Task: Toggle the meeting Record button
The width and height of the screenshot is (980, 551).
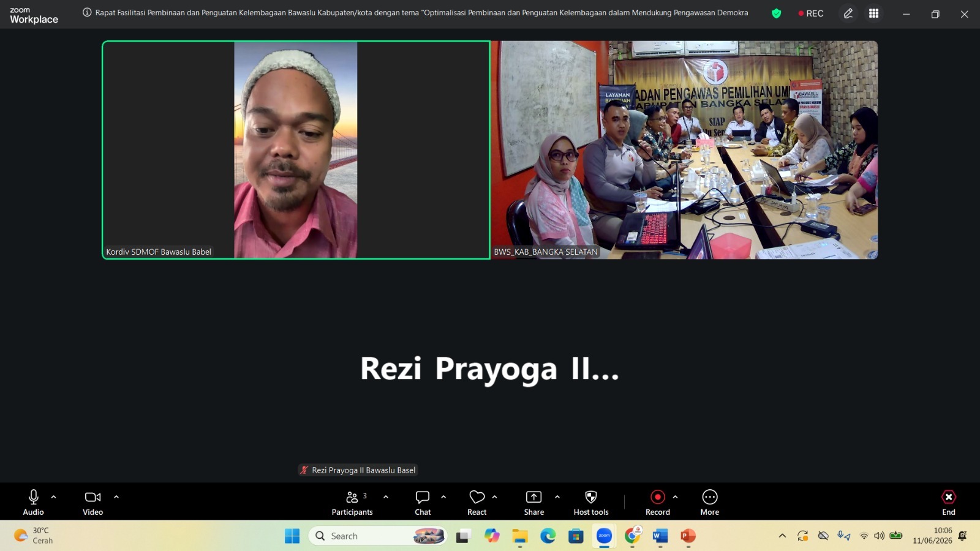Action: 658,502
